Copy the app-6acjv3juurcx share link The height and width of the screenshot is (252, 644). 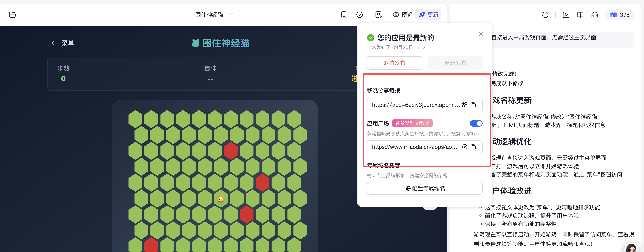(x=473, y=105)
